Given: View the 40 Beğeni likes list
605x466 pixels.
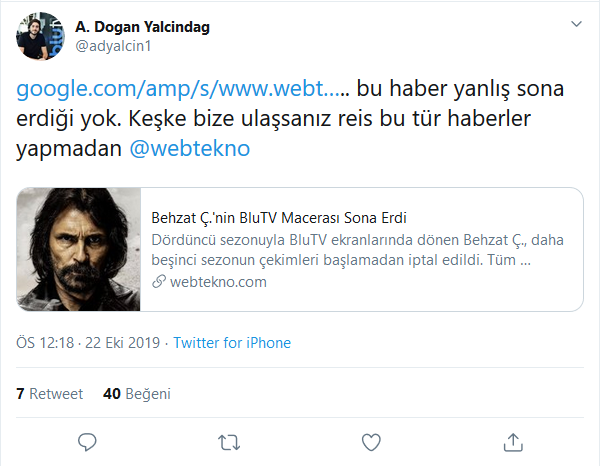Looking at the screenshot, I should (x=137, y=394).
